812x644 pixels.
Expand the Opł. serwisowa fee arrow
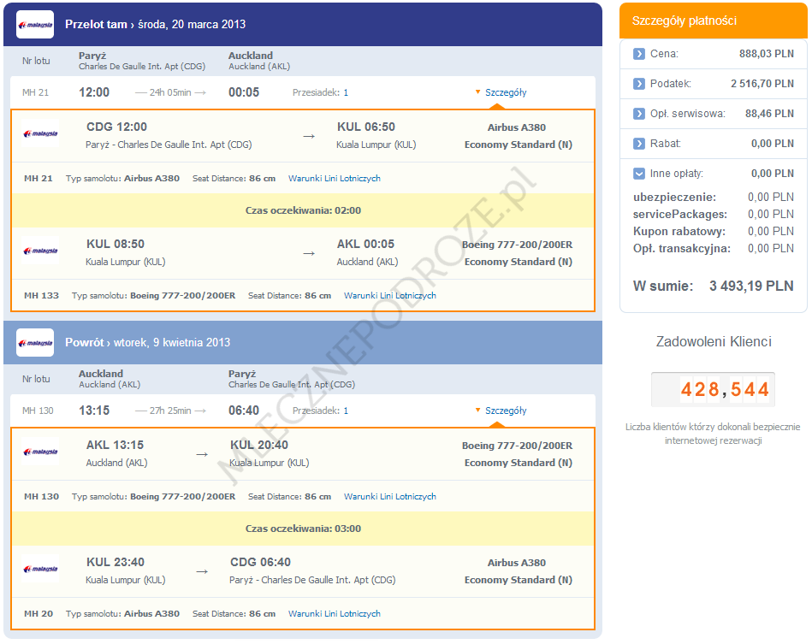tap(639, 113)
